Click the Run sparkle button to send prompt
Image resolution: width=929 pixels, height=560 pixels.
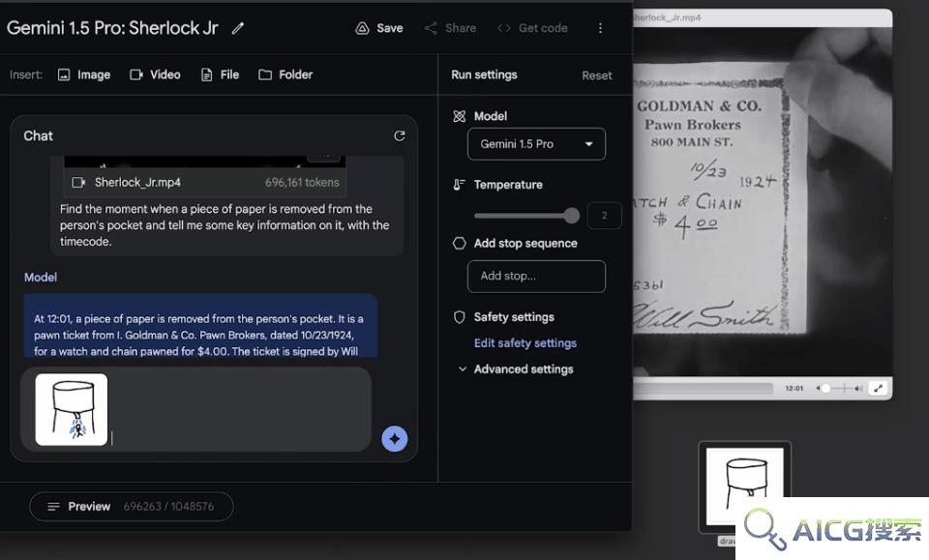[x=395, y=439]
